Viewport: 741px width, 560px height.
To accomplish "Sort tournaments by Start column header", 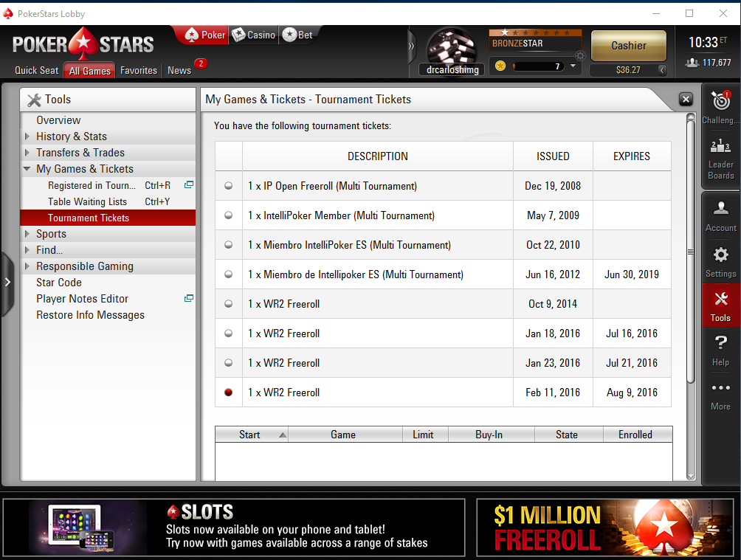I will (252, 435).
